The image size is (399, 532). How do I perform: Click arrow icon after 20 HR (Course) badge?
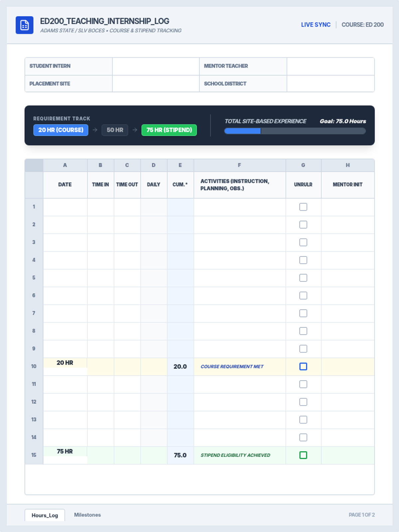95,130
